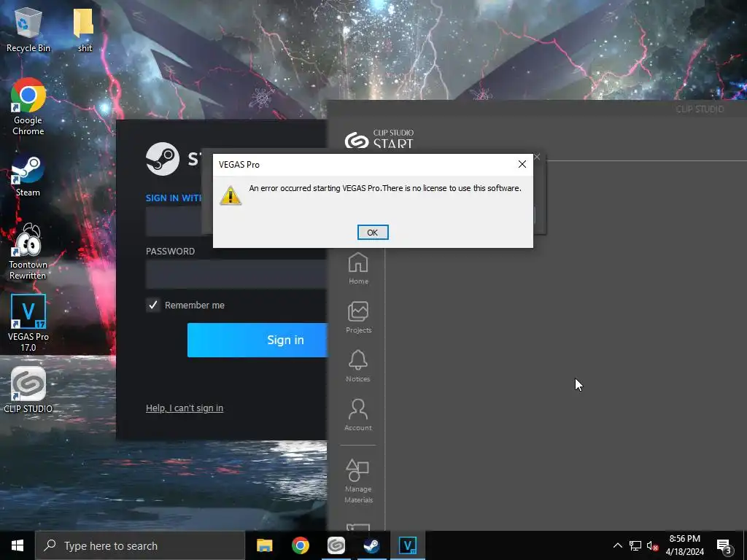Click 'SIGN IN WITH' label in Steam
The height and width of the screenshot is (560, 747).
point(174,198)
